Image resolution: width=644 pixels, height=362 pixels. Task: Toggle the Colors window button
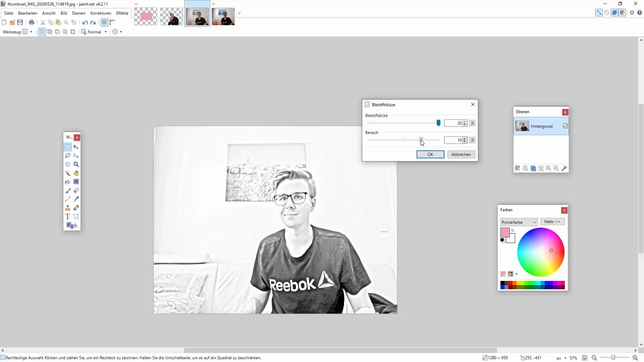click(622, 13)
